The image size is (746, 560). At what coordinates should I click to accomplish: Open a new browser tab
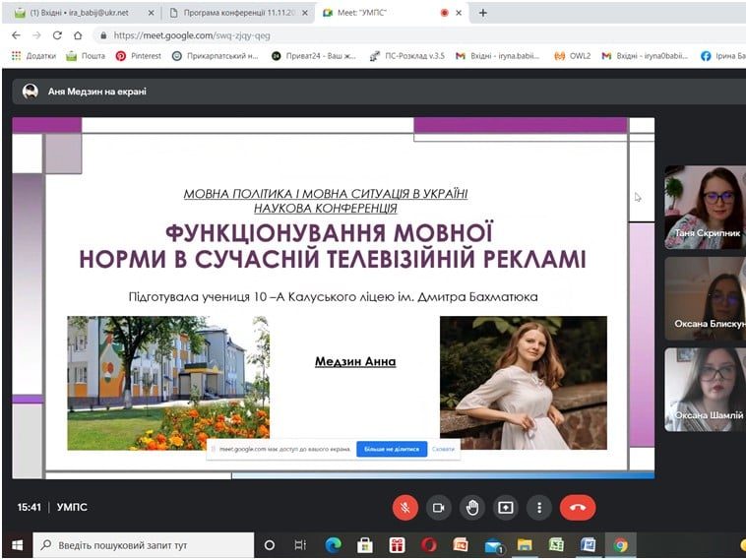click(483, 13)
